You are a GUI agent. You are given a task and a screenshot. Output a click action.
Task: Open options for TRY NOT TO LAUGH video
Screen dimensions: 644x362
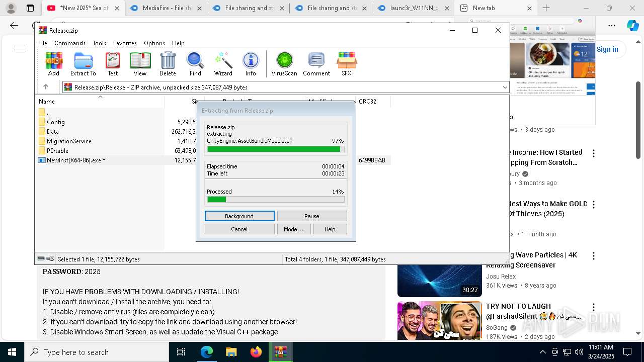pyautogui.click(x=594, y=307)
